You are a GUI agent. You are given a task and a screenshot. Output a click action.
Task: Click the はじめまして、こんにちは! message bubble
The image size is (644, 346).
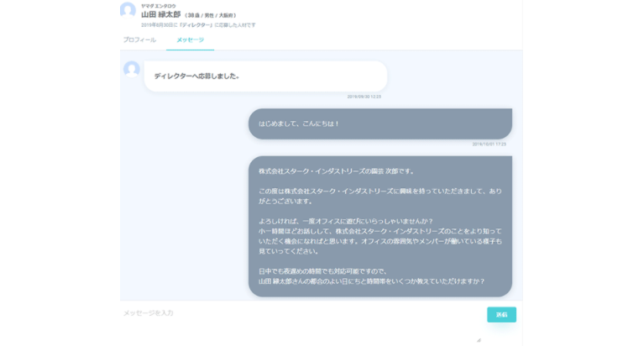tap(380, 123)
